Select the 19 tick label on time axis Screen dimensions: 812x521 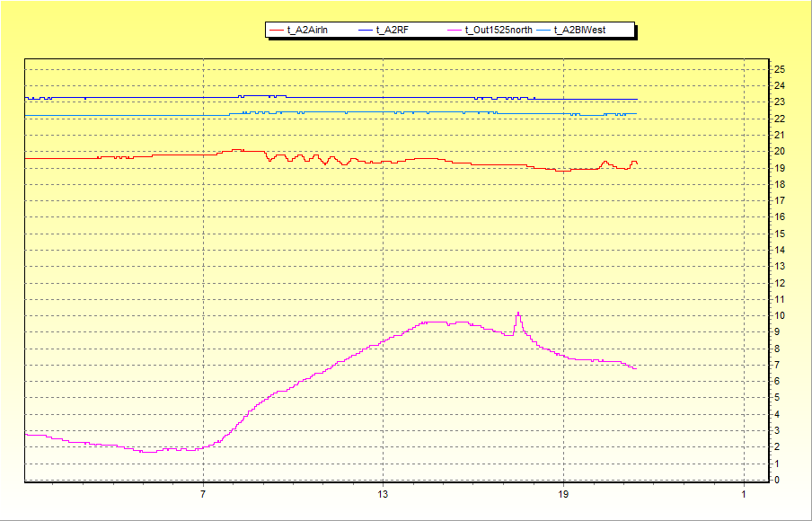click(563, 495)
